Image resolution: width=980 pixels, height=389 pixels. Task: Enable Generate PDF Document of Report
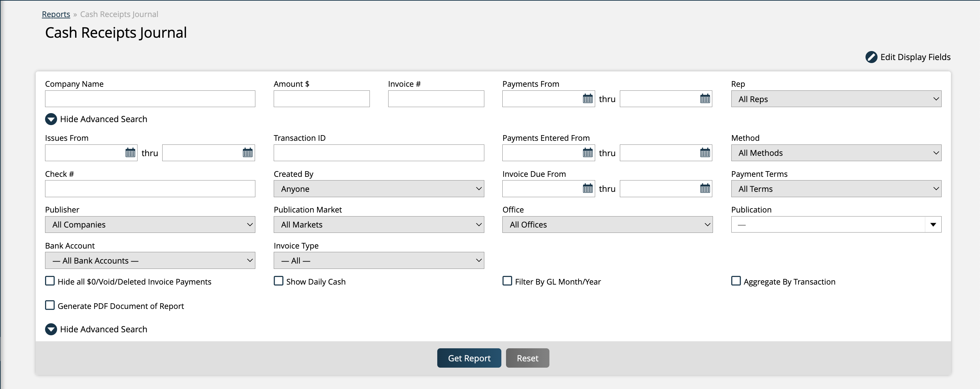(50, 305)
